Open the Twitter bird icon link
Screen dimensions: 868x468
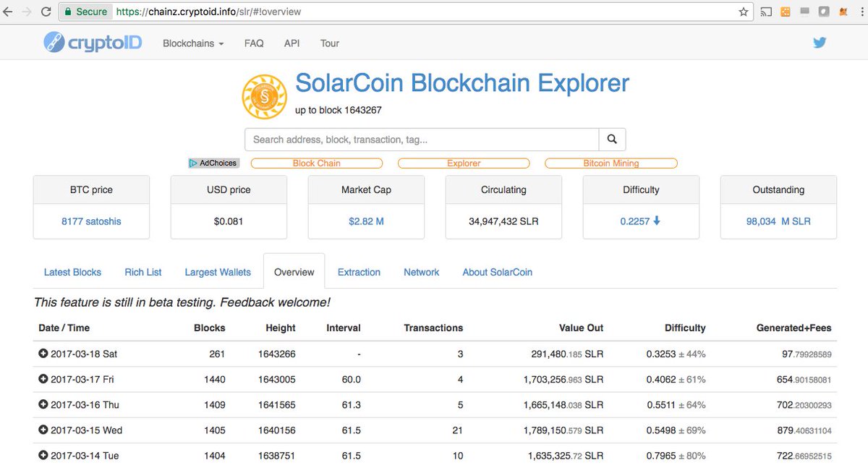819,43
